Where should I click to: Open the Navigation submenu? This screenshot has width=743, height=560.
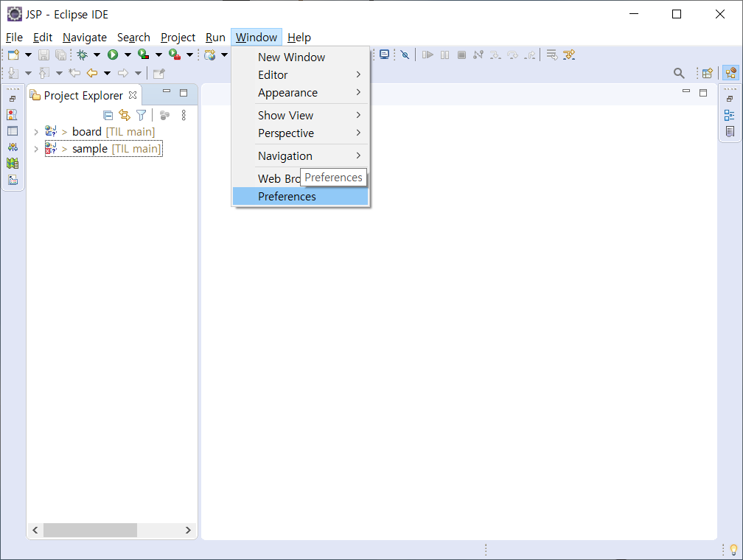coord(301,156)
